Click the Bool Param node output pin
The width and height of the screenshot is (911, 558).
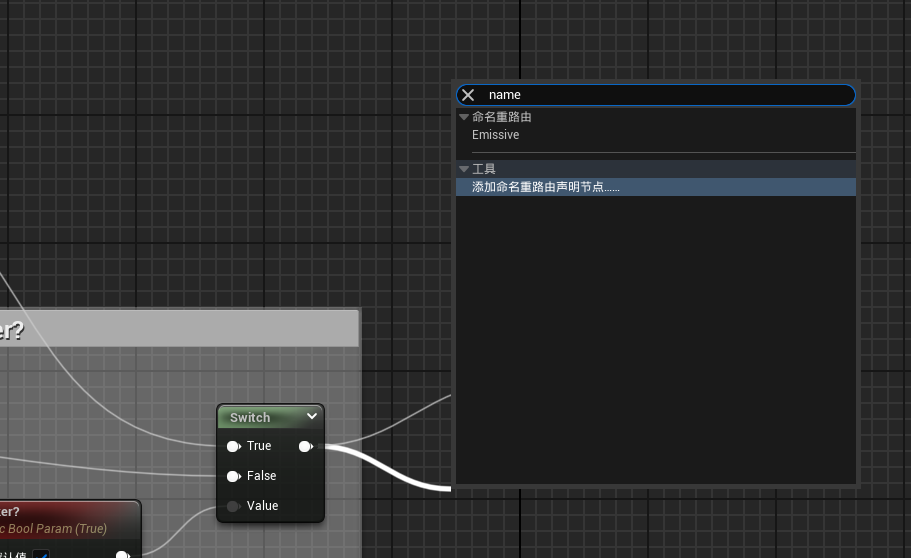click(123, 555)
